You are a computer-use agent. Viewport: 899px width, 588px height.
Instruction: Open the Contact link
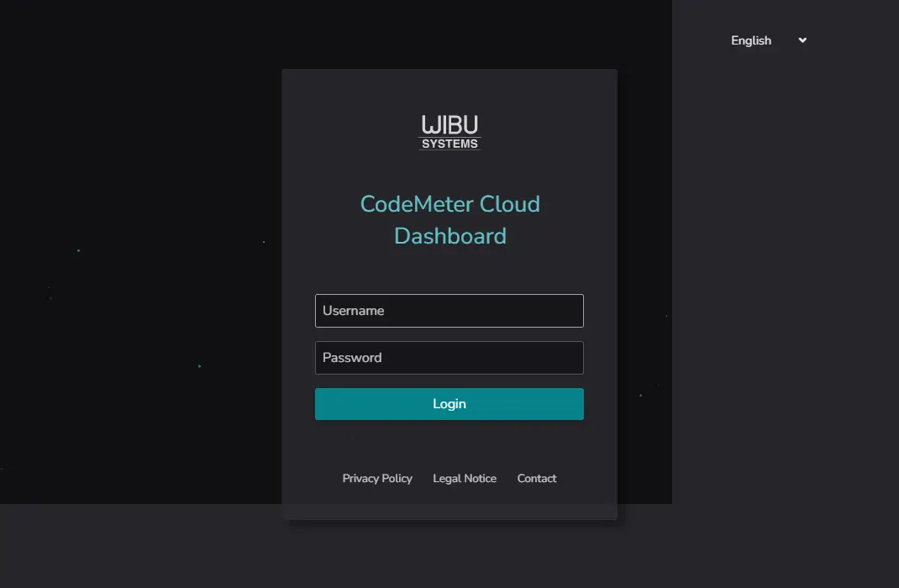click(x=537, y=479)
